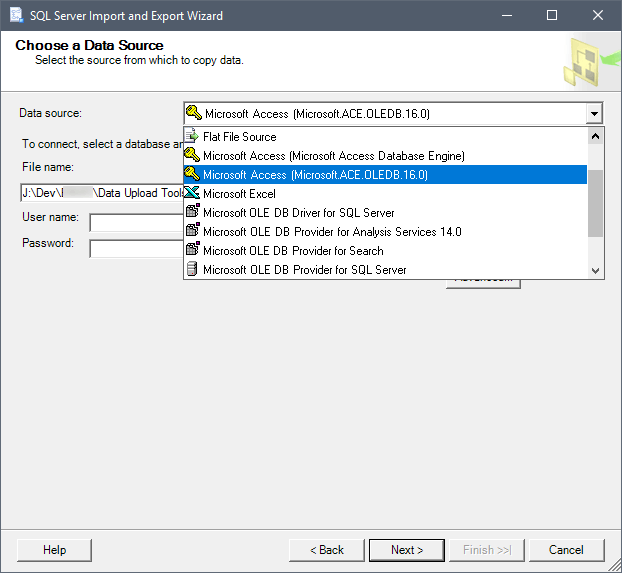Click the key icon beside Microsoft Access Database Engine

pyautogui.click(x=192, y=155)
